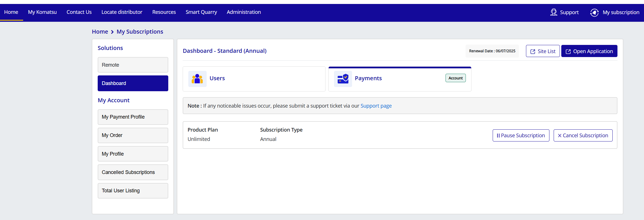Open My Profile in sidebar
The height and width of the screenshot is (220, 644).
tap(133, 154)
